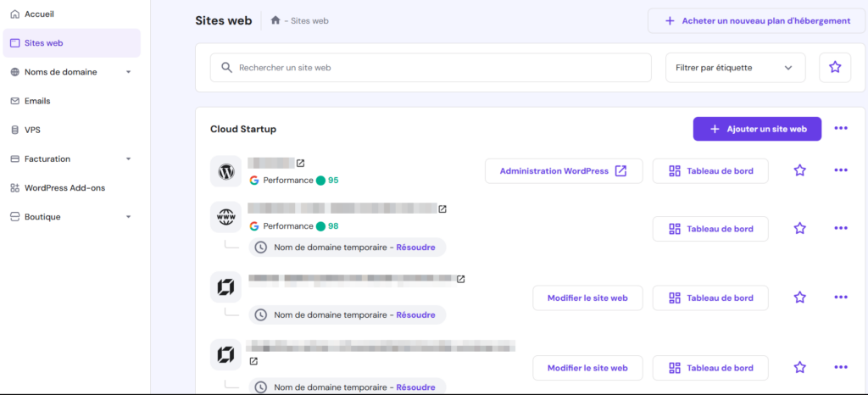The height and width of the screenshot is (395, 868).
Task: Click Résoudre link under the Performance 98 site
Action: pyautogui.click(x=415, y=247)
